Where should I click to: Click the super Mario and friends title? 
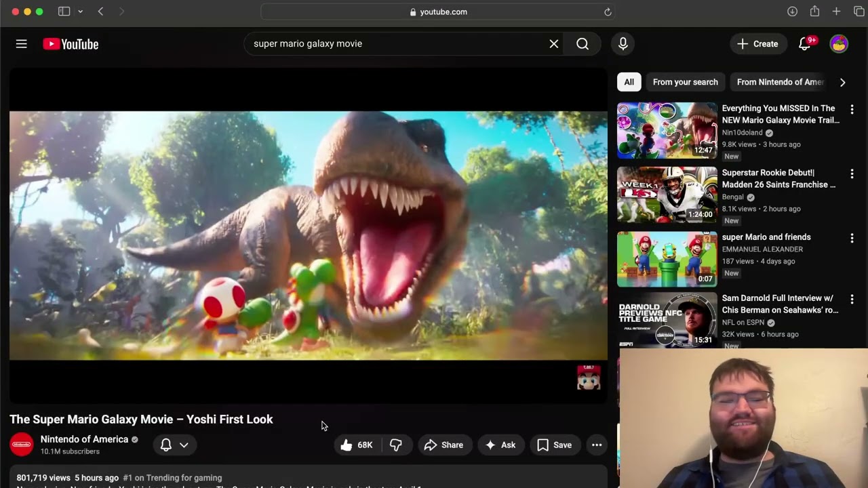click(x=766, y=237)
